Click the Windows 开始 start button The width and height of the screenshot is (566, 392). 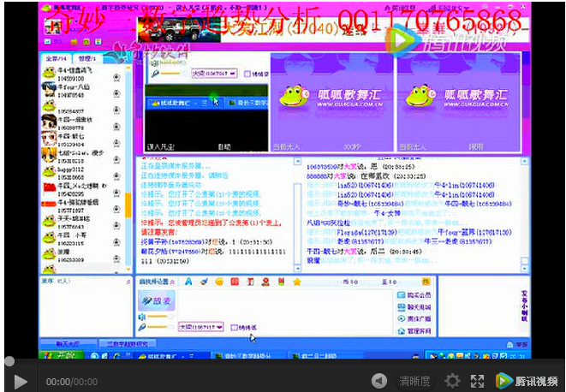click(x=54, y=355)
